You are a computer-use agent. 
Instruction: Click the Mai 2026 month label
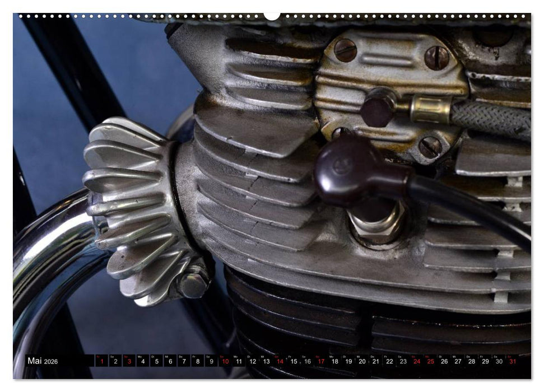coord(43,361)
